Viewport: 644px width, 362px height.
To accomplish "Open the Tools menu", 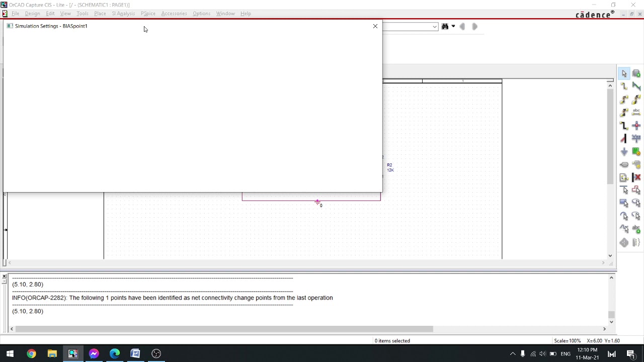I will tap(83, 14).
